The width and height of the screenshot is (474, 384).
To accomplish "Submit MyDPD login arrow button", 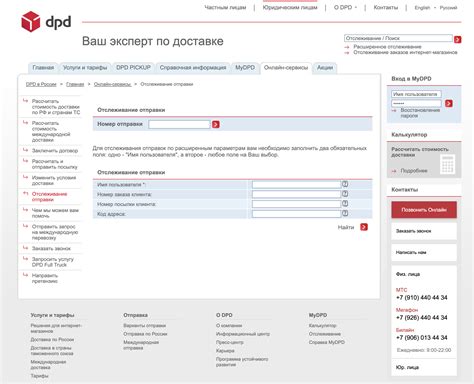I will point(449,103).
